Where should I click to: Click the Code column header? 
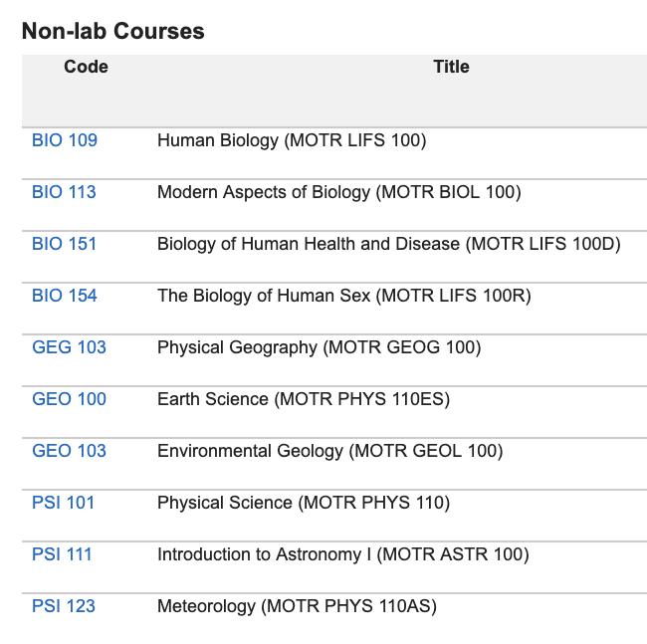point(86,67)
